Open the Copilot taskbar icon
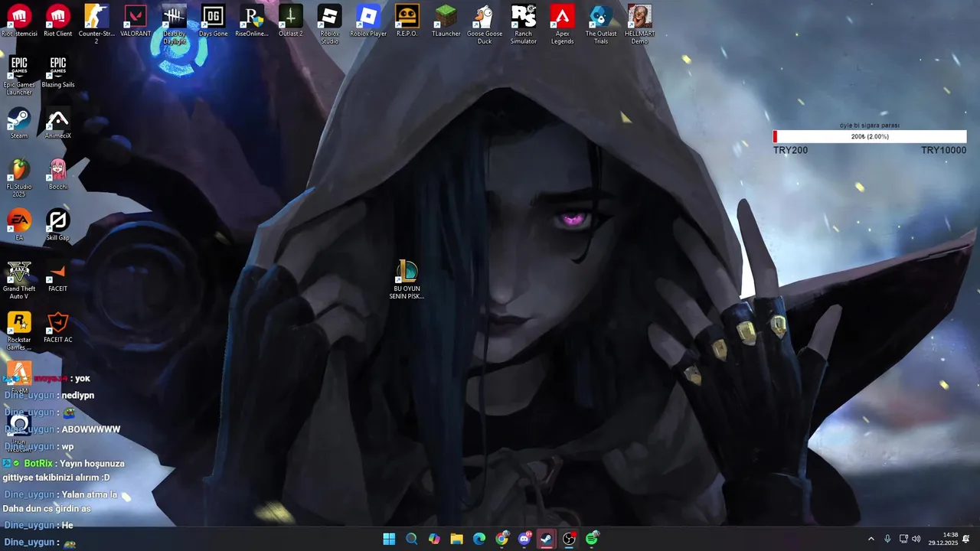Image resolution: width=980 pixels, height=551 pixels. 434,539
